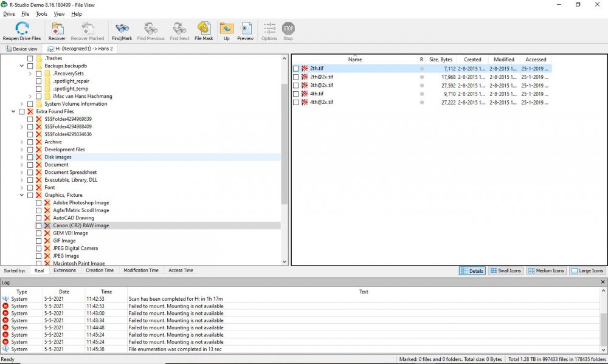Switch to the Device view tab
The image size is (608, 364).
pos(22,49)
